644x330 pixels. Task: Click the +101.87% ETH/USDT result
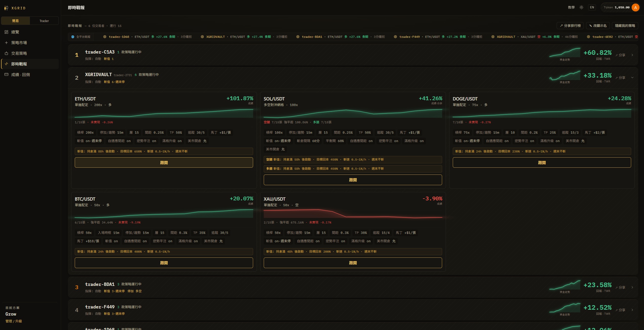[240, 98]
